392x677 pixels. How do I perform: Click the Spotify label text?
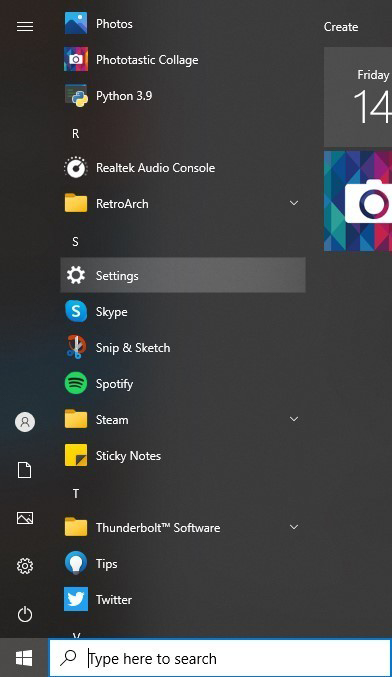click(x=114, y=384)
